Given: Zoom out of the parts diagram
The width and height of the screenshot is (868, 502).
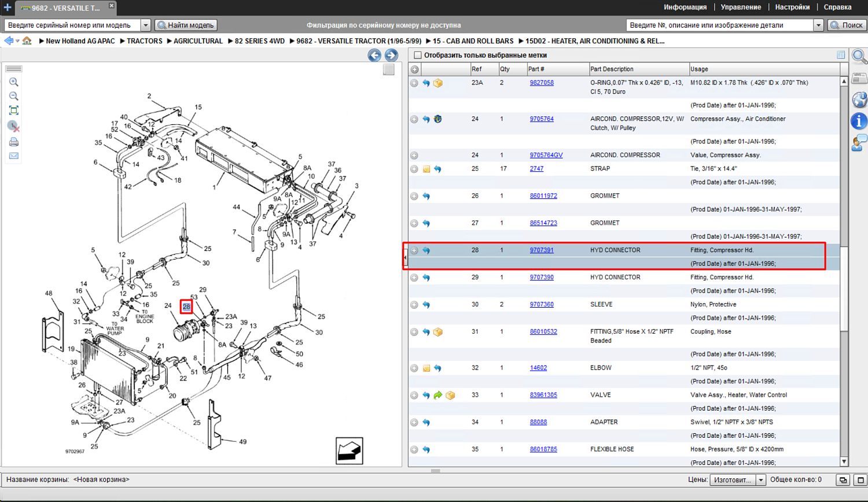Looking at the screenshot, I should [x=14, y=97].
